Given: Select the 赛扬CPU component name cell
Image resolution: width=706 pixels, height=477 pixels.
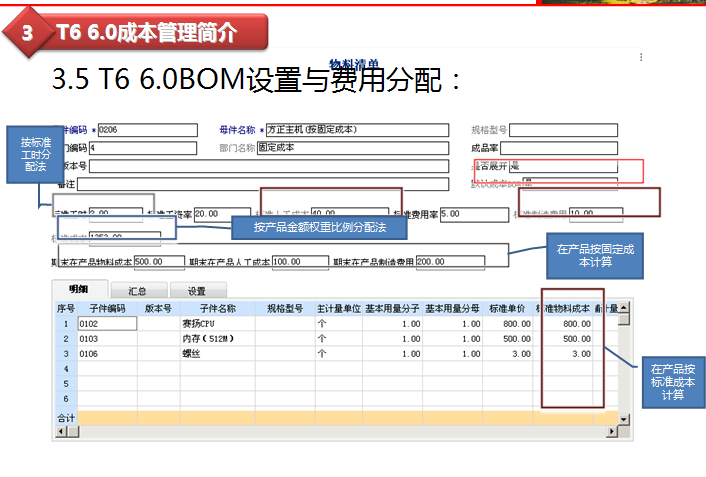Looking at the screenshot, I should 218,324.
